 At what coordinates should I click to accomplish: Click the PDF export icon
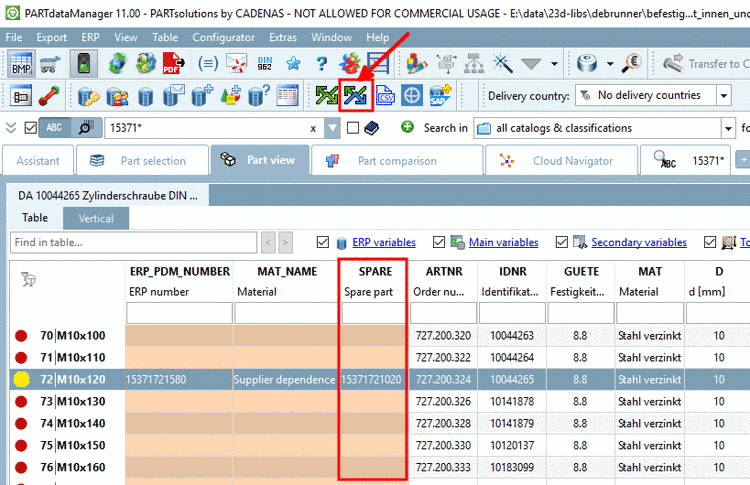[174, 64]
